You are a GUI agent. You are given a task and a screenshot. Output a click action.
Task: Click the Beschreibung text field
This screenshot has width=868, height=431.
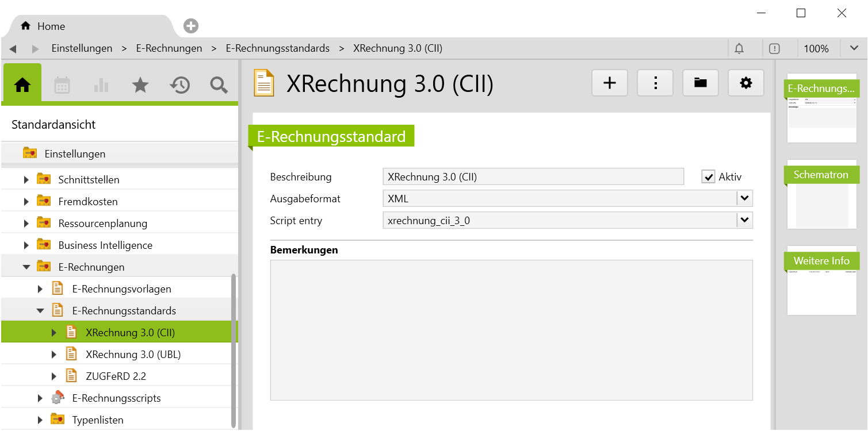pos(533,177)
